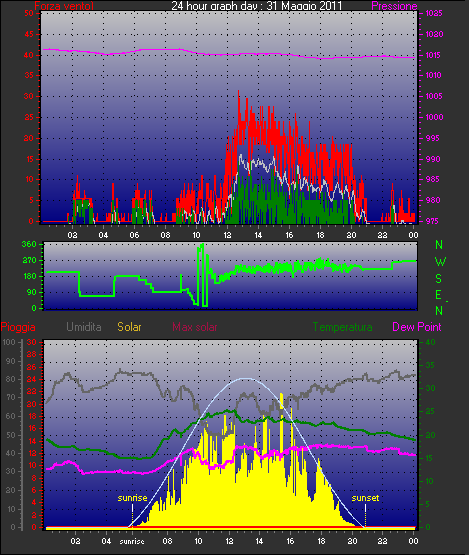The image size is (469, 555).
Task: Click the '980' pressure axis value
Action: coord(434,200)
